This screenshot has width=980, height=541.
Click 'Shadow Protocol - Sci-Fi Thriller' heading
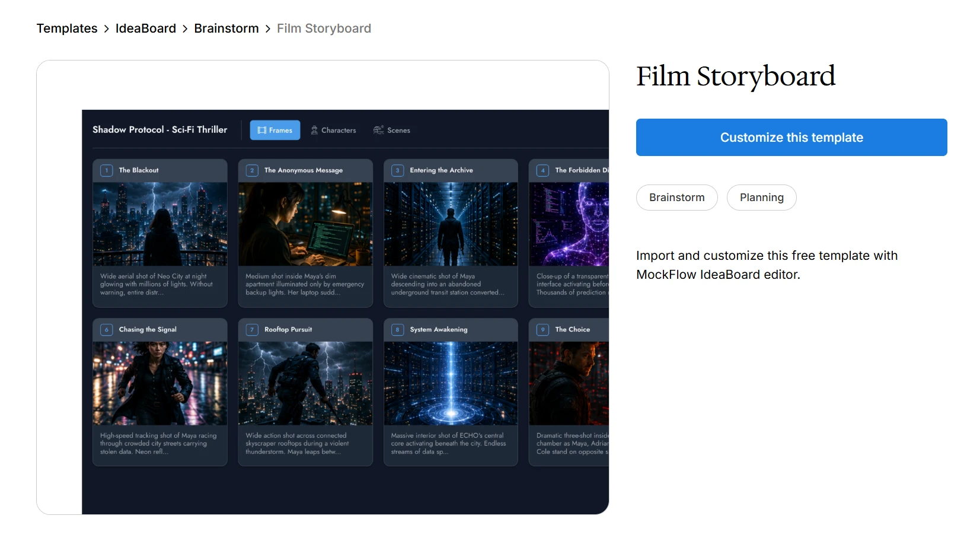tap(160, 129)
